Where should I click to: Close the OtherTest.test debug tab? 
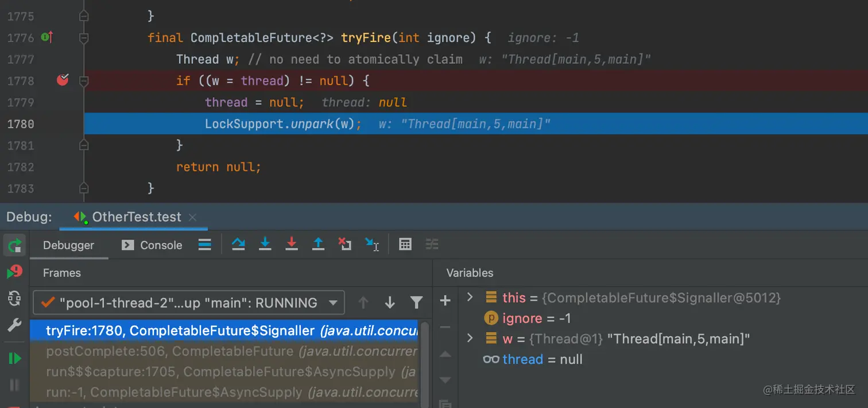[x=192, y=217]
